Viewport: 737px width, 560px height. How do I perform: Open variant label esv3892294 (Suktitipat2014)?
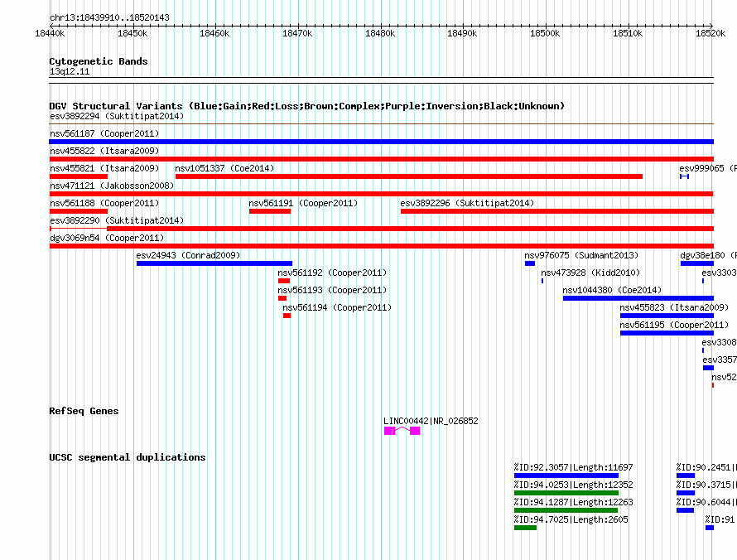[117, 116]
